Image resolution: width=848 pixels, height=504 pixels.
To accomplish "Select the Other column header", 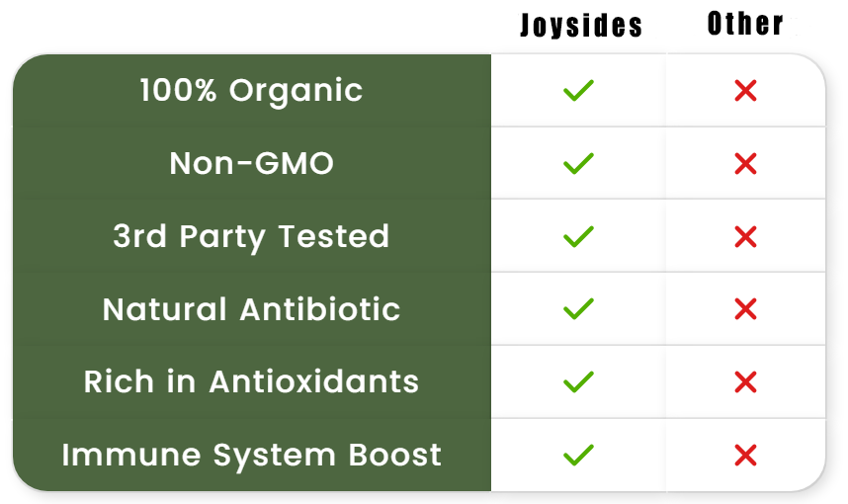I will 746,25.
